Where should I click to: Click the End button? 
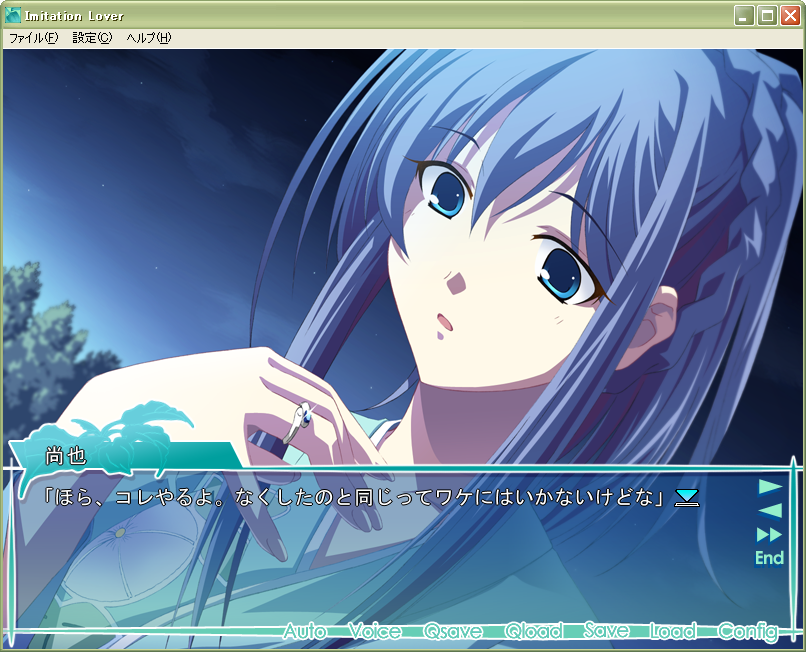click(769, 558)
